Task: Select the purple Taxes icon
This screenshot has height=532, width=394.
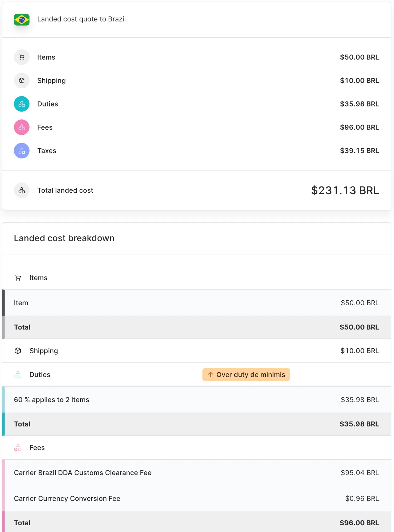Action: tap(22, 150)
